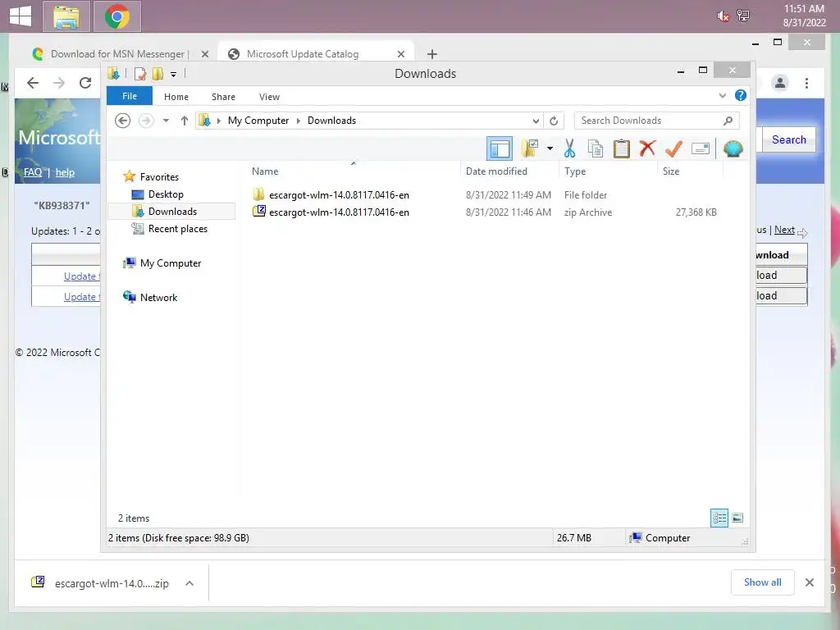
Task: Toggle the navigation pane button in toolbar
Action: click(500, 148)
